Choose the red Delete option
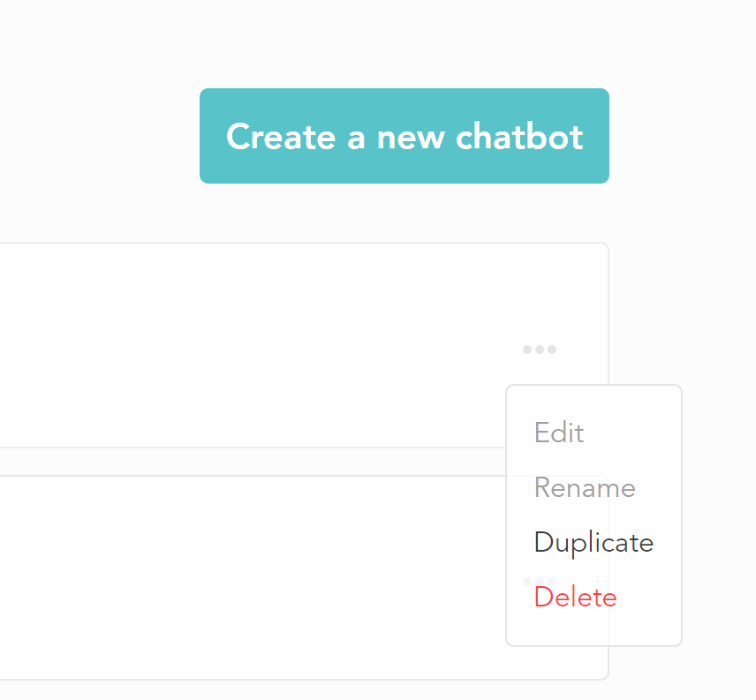Viewport: 756px width, 700px height. pyautogui.click(x=575, y=598)
